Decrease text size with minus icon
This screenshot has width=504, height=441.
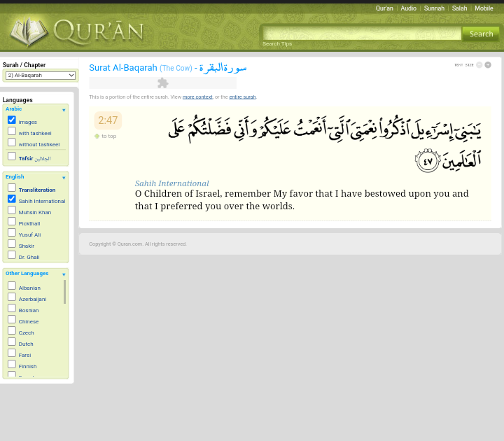479,65
